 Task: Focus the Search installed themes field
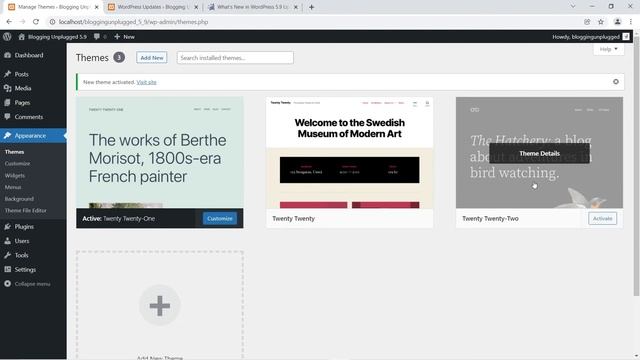[235, 58]
